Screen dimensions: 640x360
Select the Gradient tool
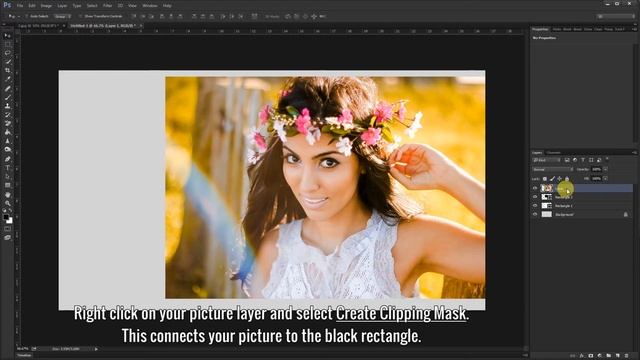point(7,132)
